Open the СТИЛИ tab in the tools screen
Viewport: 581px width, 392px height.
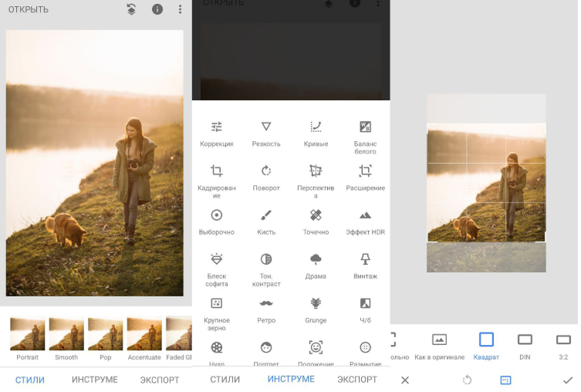pos(225,380)
